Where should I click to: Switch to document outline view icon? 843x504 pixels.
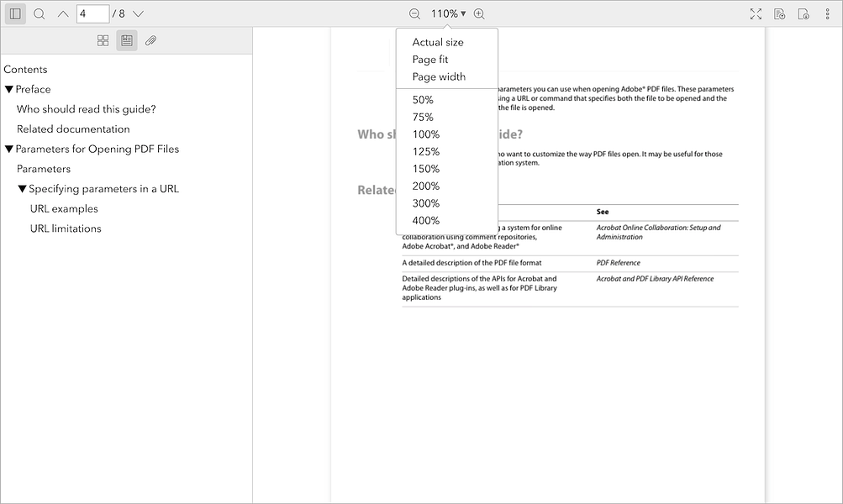pyautogui.click(x=127, y=41)
